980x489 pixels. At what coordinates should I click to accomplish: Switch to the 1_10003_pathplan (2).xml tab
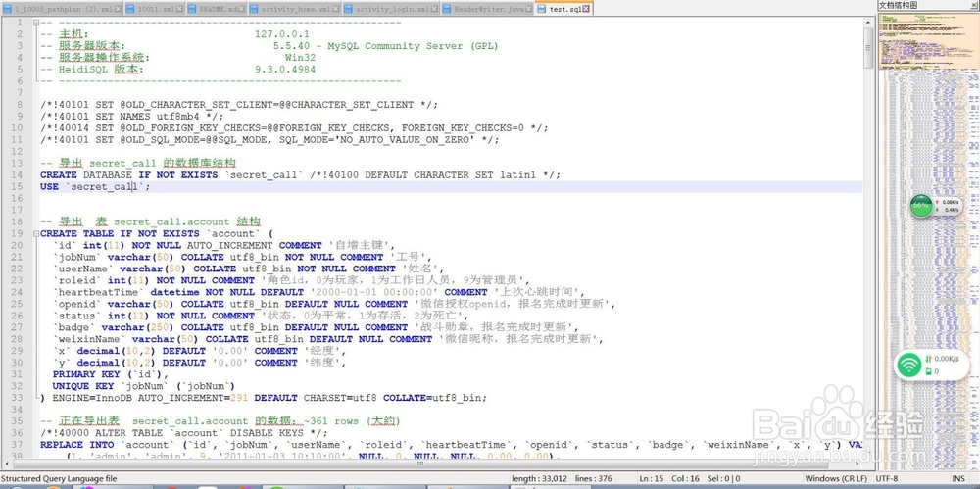[x=61, y=10]
